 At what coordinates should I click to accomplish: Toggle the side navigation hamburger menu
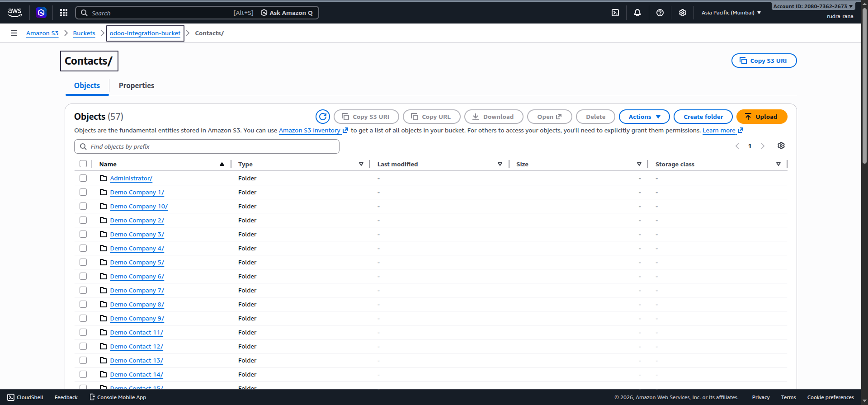coord(14,33)
